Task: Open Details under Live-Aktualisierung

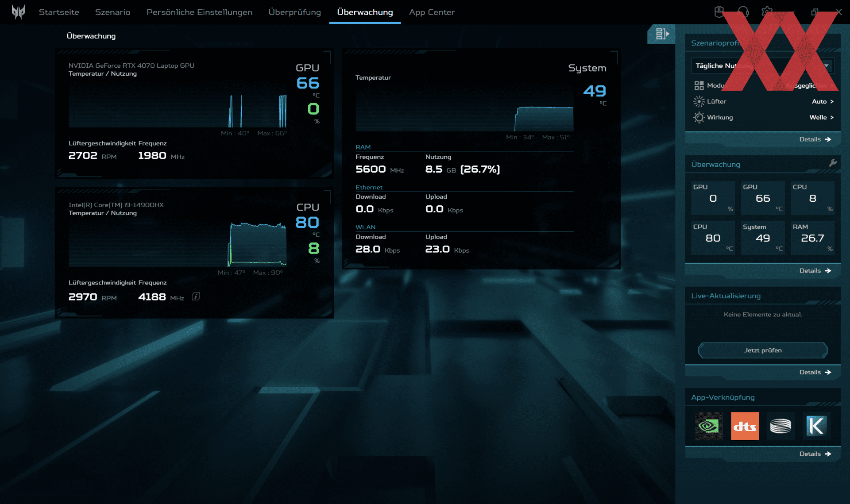Action: pos(815,373)
